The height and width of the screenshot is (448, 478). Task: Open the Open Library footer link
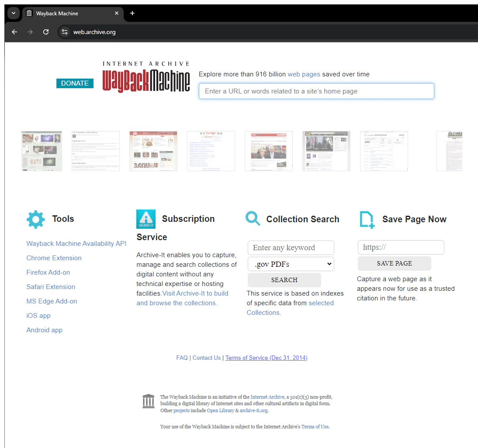point(220,410)
